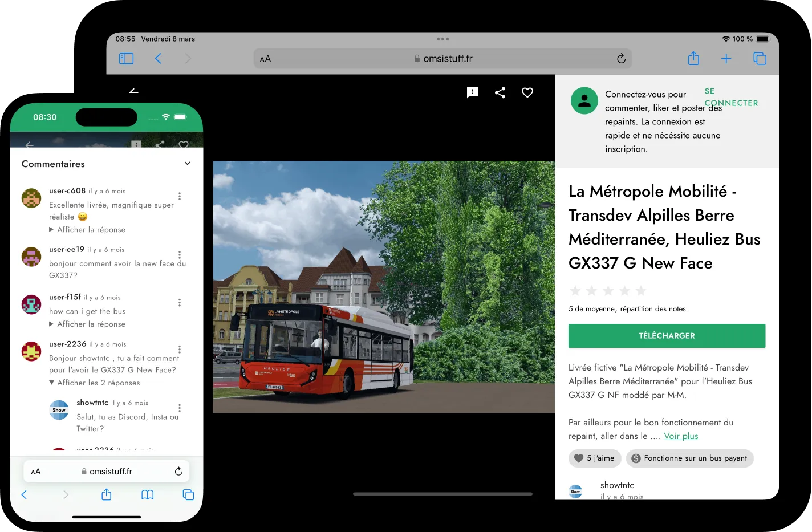The width and height of the screenshot is (812, 532).
Task: Open the bus repaint image
Action: [384, 287]
